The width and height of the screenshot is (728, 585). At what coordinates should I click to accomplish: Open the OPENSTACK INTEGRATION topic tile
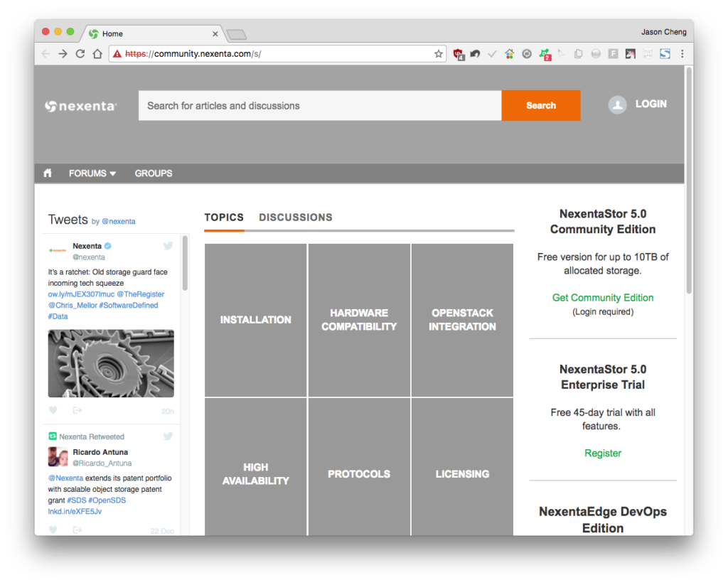pos(462,320)
